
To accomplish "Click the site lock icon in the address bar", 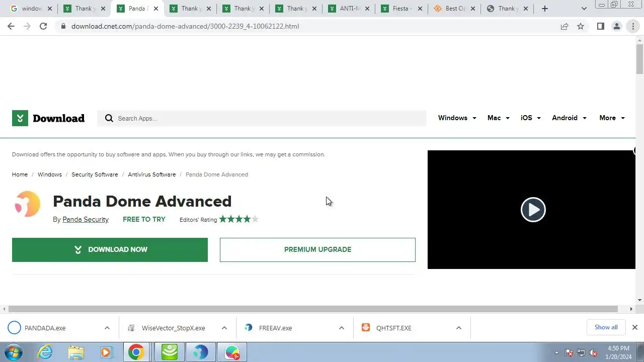I will click(x=63, y=26).
